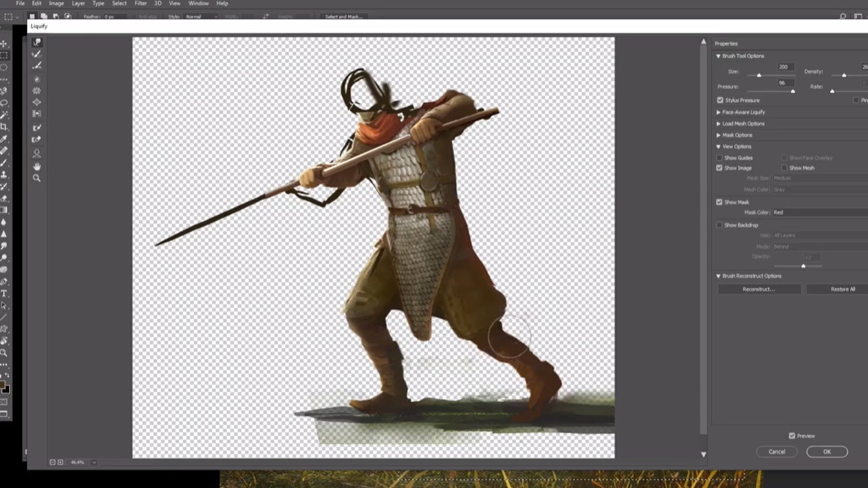The width and height of the screenshot is (868, 488).
Task: Enable the Show Mesh checkbox
Action: tap(784, 168)
